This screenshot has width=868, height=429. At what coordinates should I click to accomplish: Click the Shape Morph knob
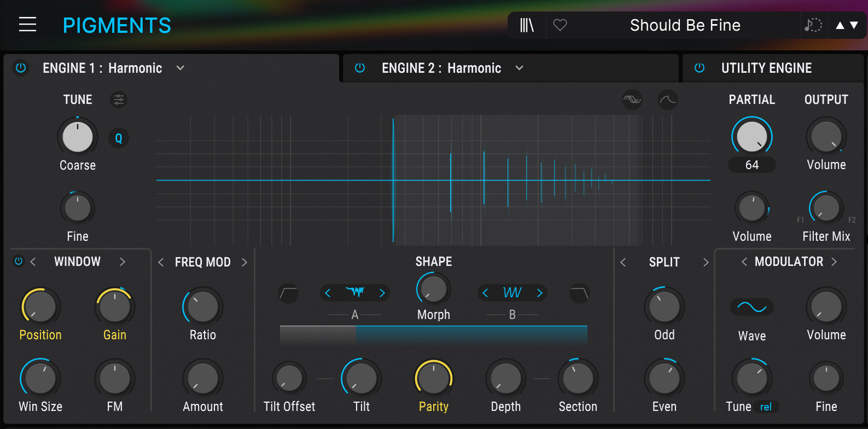coord(434,288)
